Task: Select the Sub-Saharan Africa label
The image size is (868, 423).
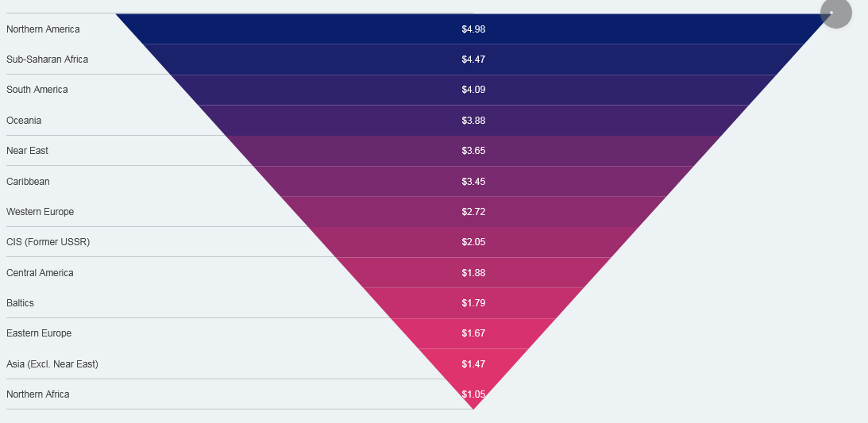Action: pos(47,60)
